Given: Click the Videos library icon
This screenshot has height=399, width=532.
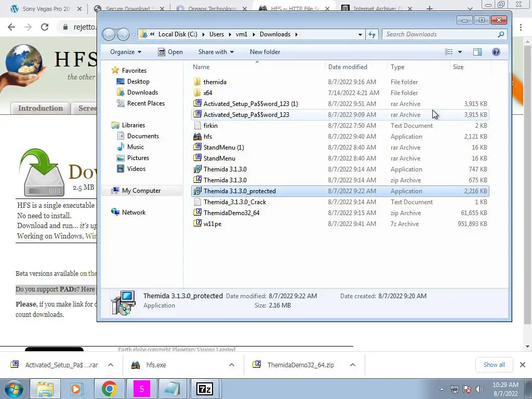Looking at the screenshot, I should [x=121, y=169].
